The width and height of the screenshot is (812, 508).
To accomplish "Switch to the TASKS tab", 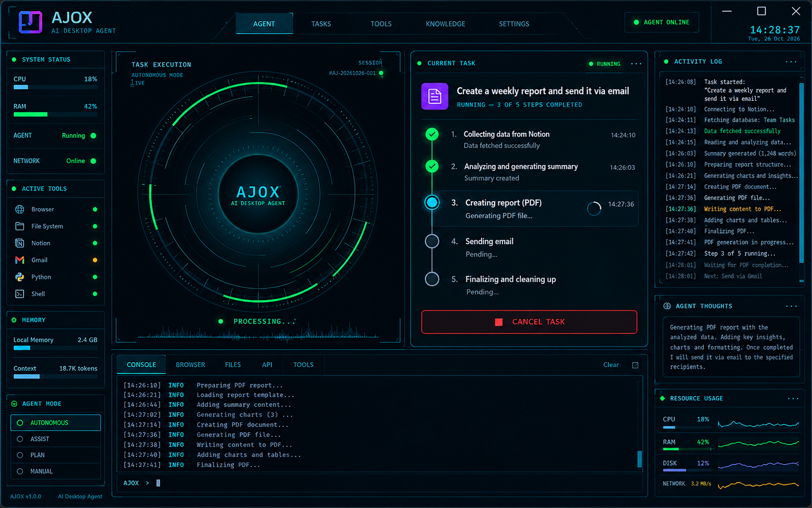I will 321,24.
